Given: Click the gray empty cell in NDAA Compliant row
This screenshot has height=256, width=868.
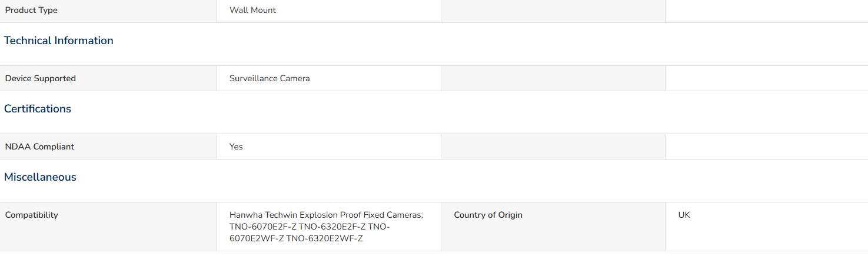Looking at the screenshot, I should 553,147.
